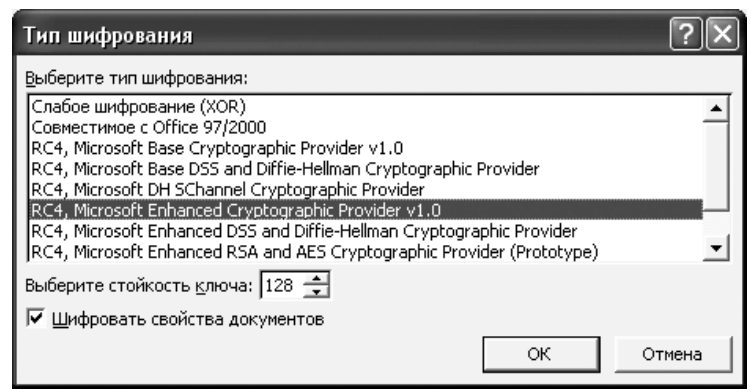Click the Отмена button

pyautogui.click(x=673, y=354)
